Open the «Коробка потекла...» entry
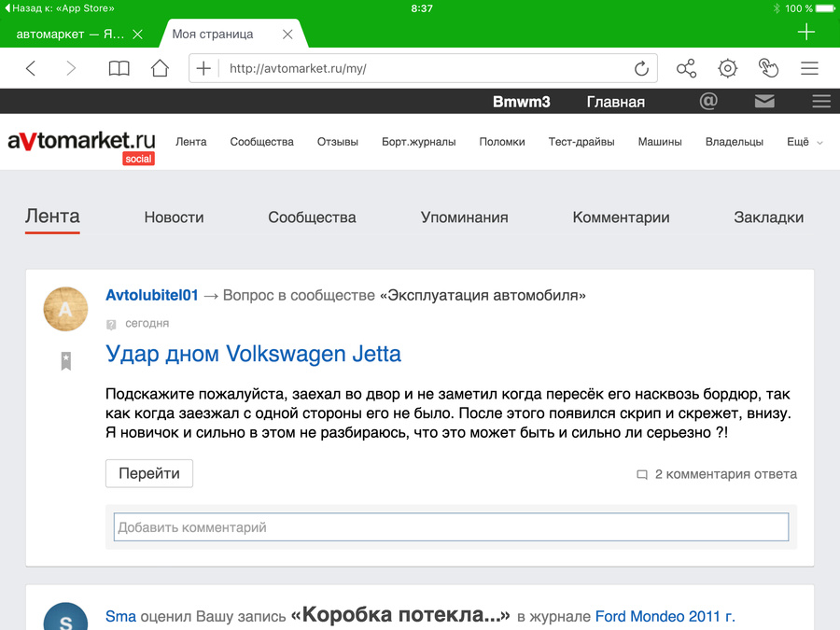Image resolution: width=840 pixels, height=630 pixels. [400, 616]
